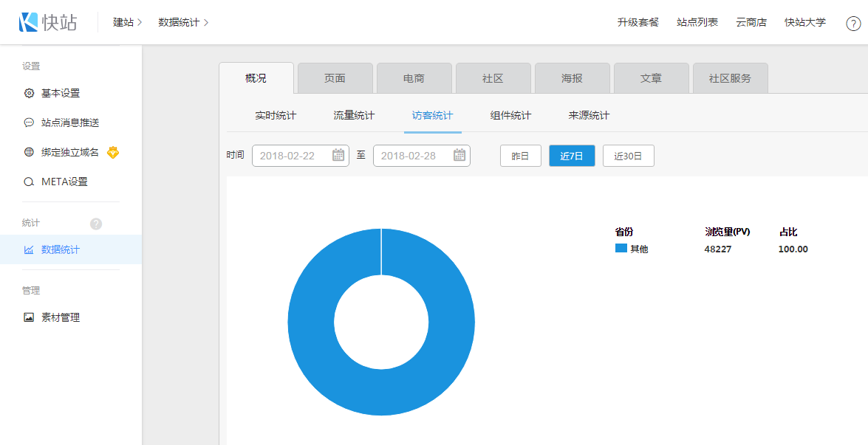Select the 昨日 time range button
This screenshot has height=445, width=868.
tap(520, 156)
